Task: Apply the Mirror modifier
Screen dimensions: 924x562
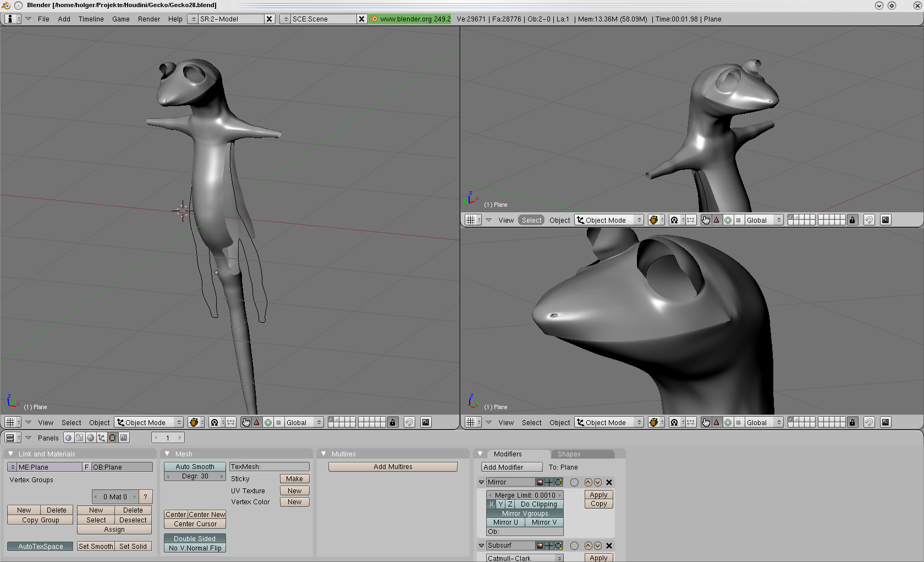Action: (x=598, y=495)
